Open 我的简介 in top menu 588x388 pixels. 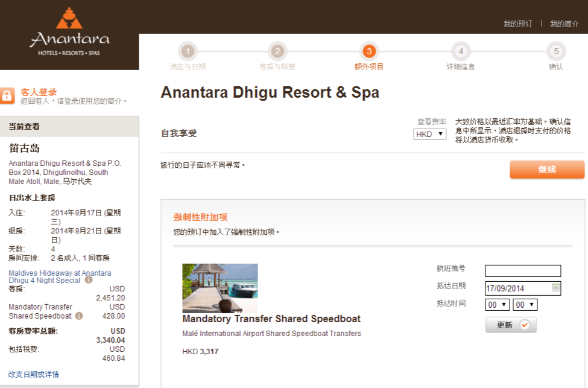tap(564, 24)
